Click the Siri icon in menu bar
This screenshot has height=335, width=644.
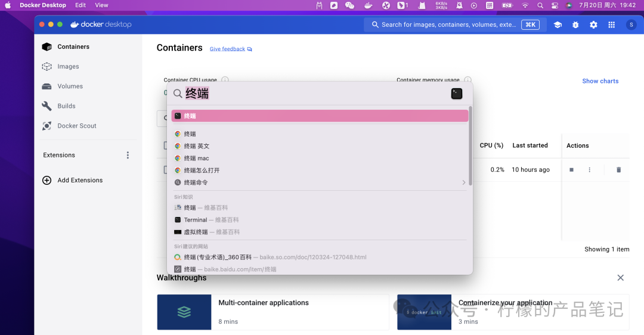(x=569, y=5)
